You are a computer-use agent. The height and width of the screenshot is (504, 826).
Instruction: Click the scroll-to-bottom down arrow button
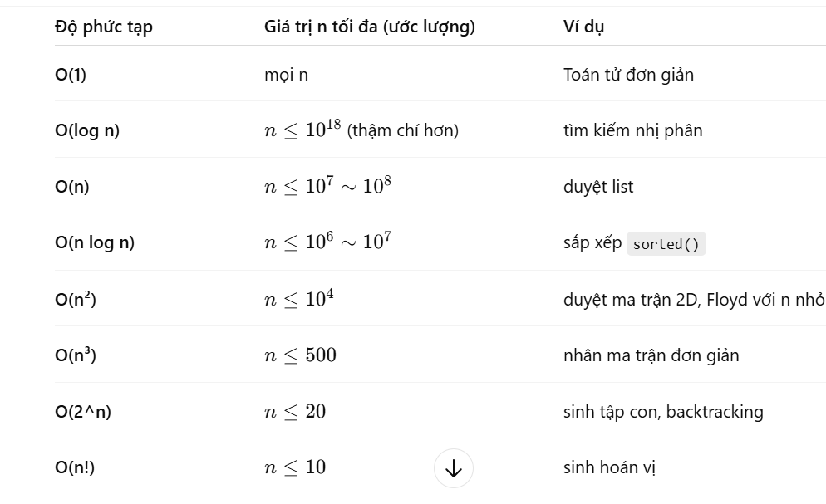point(454,467)
